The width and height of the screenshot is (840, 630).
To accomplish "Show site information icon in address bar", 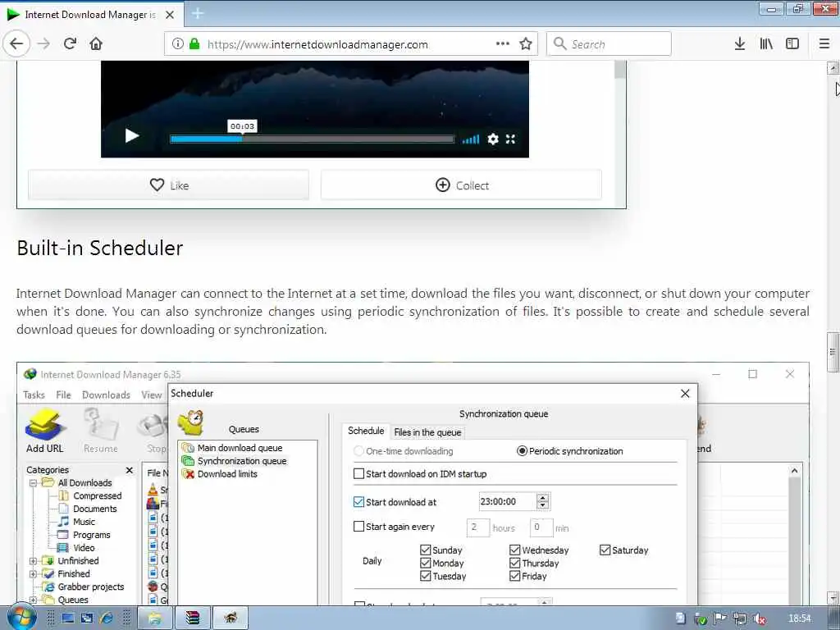I will (178, 44).
